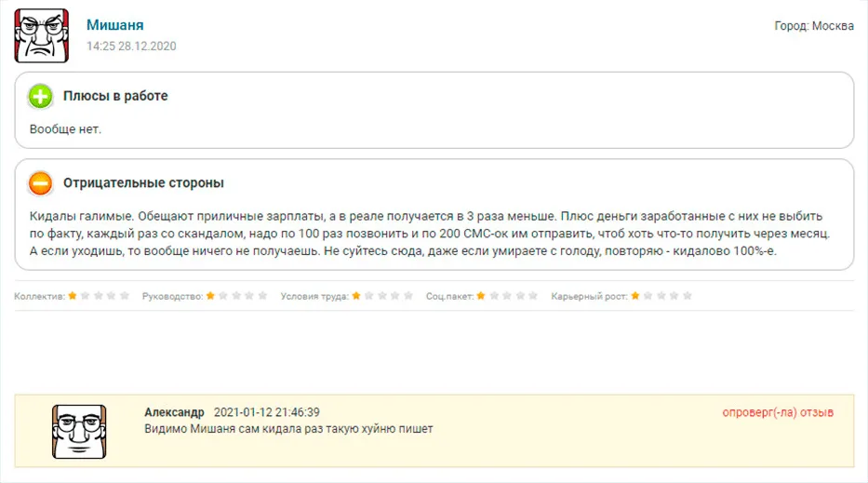868x483 pixels.
Task: Click the green plus icon beside Плюсы в работе
Action: 40,97
